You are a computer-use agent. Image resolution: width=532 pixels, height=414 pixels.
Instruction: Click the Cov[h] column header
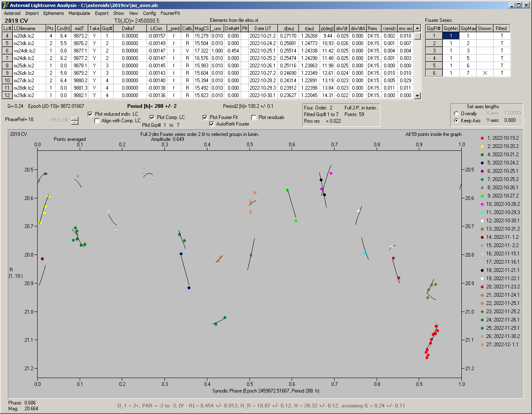tap(63, 29)
